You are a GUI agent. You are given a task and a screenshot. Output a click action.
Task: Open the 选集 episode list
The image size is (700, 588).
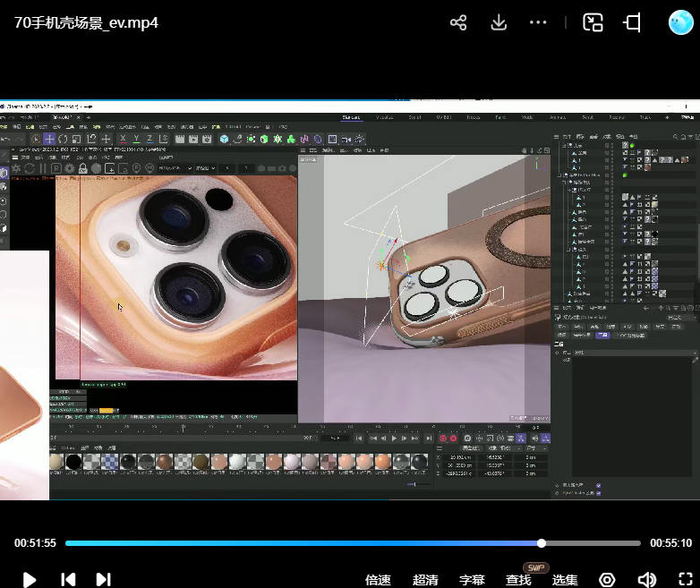click(x=565, y=579)
